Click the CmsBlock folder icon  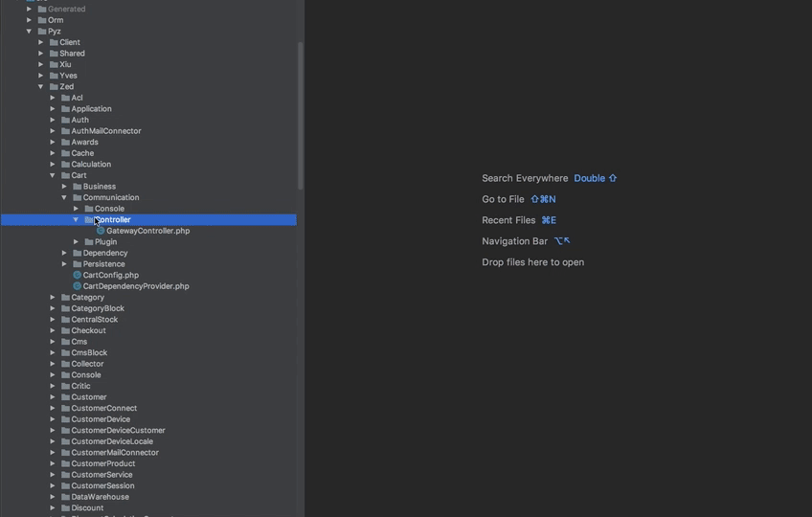[65, 352]
